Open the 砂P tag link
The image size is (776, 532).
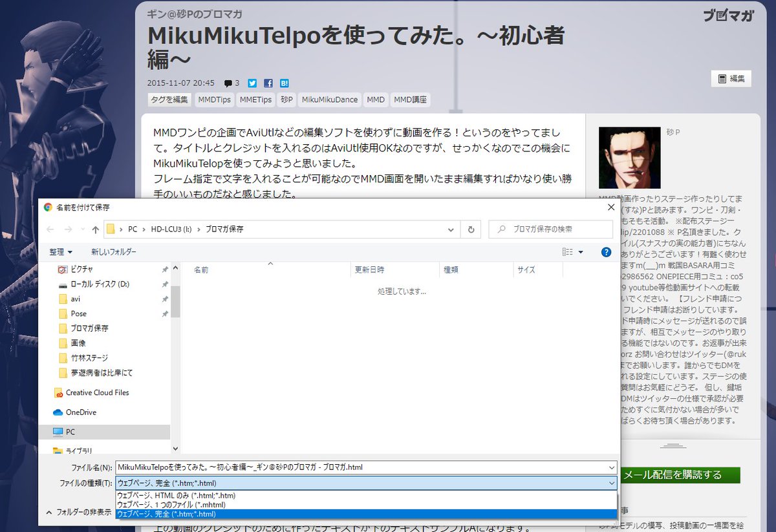coord(286,100)
